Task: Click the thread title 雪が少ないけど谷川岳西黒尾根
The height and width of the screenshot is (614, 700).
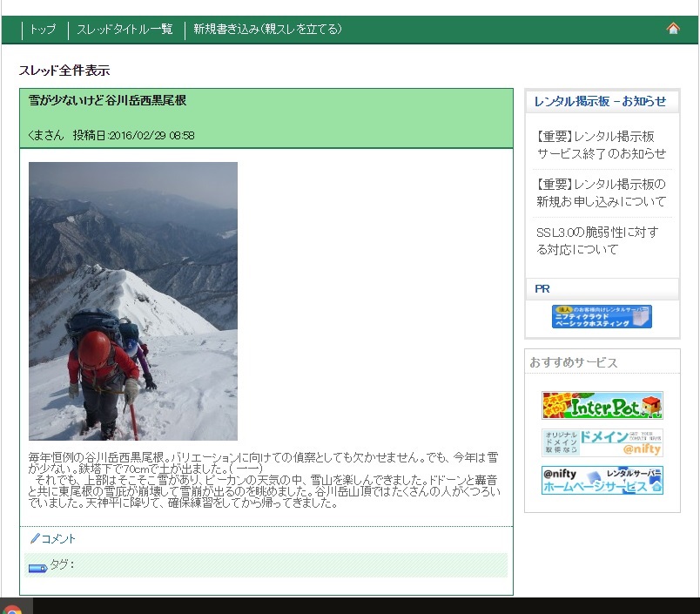Action: click(107, 100)
